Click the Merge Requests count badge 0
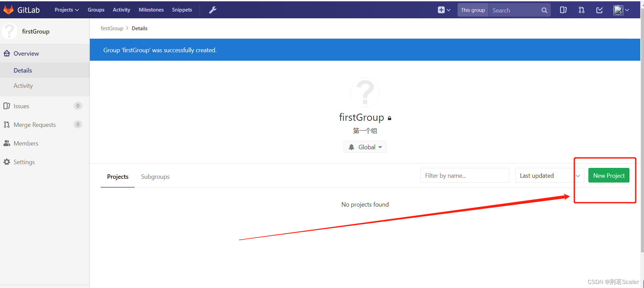Viewport: 644px width, 288px height. [78, 124]
